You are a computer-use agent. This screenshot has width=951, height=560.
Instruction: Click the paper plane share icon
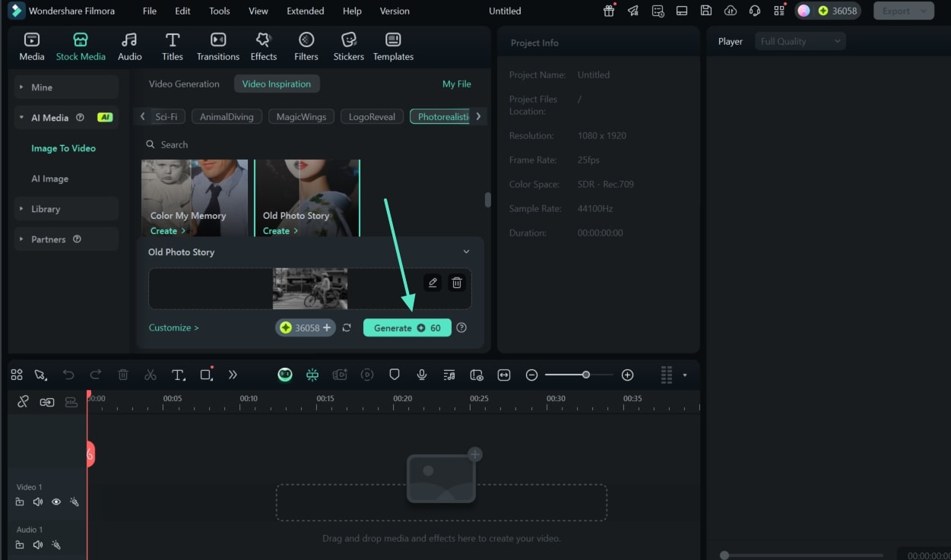[633, 11]
